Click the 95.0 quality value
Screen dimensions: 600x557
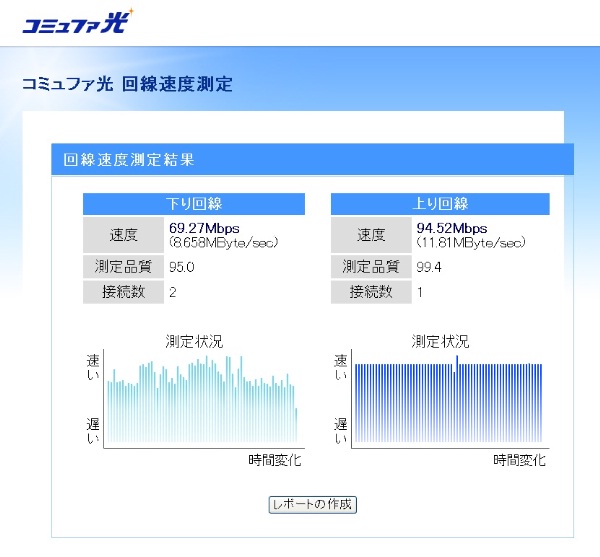point(182,267)
